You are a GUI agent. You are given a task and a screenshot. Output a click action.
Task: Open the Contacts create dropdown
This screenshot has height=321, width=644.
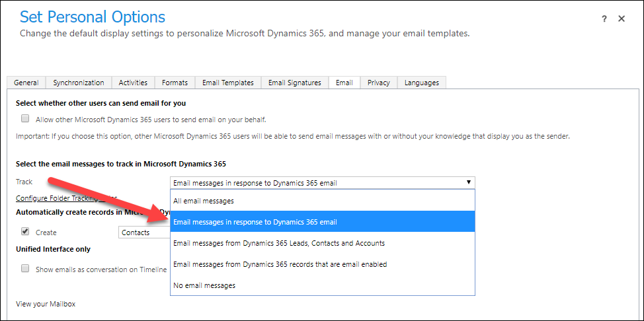[143, 232]
